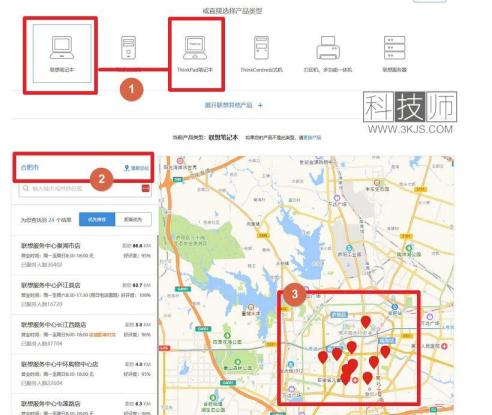
Task: Click the westernmost red map pin
Action: 323,357
